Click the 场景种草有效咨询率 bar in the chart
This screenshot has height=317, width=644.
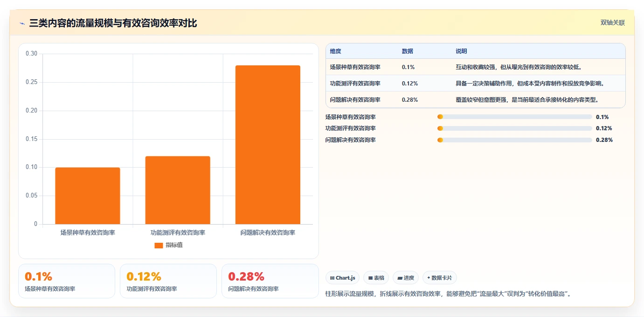click(x=88, y=196)
